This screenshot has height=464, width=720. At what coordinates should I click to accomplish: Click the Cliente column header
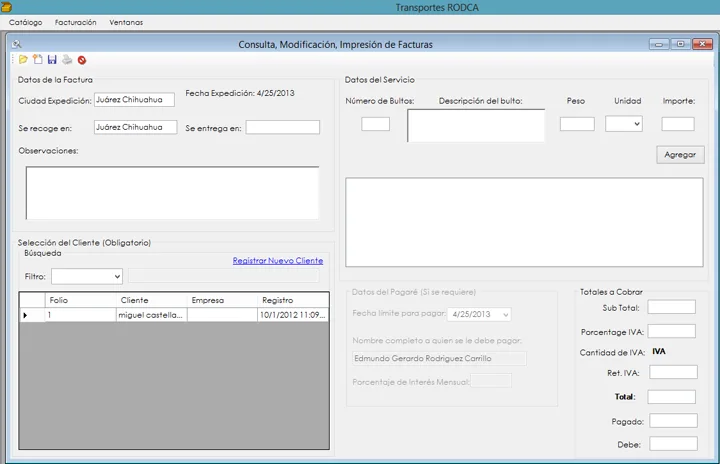pyautogui.click(x=152, y=300)
